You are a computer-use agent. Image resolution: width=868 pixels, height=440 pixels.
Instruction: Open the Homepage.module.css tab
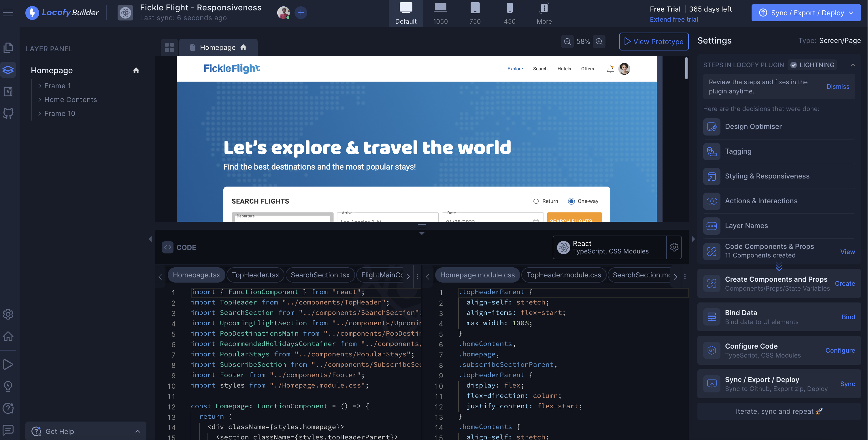[477, 275]
